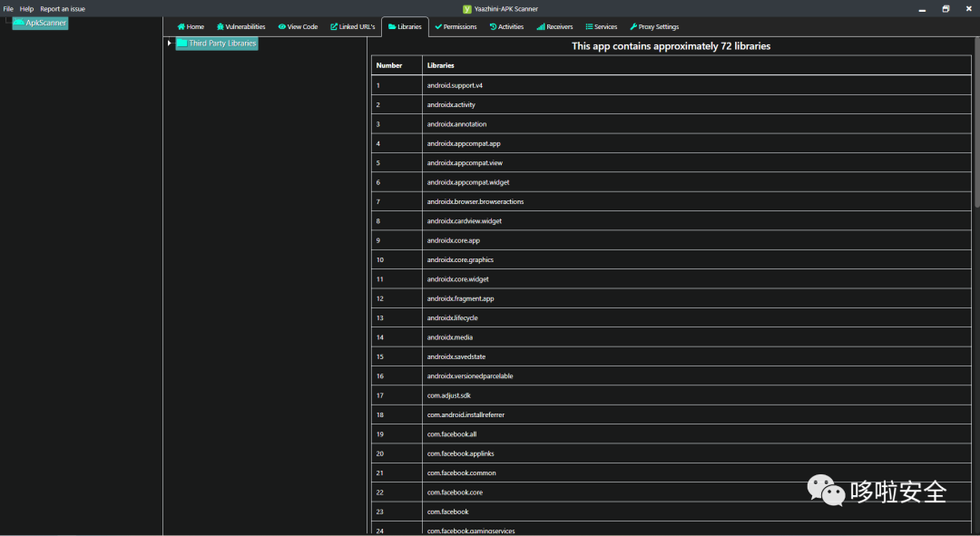Select androidx.core.widget row
This screenshot has width=980, height=536.
[671, 278]
